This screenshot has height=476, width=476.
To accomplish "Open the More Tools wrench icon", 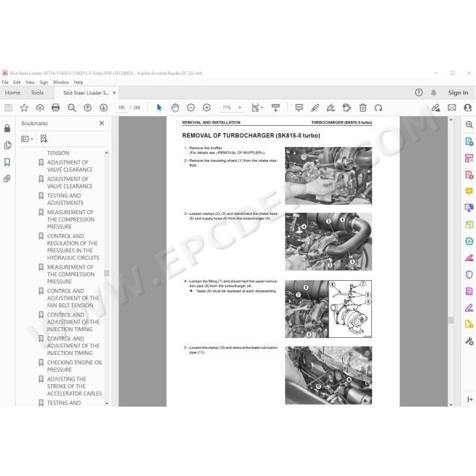I will 469,341.
